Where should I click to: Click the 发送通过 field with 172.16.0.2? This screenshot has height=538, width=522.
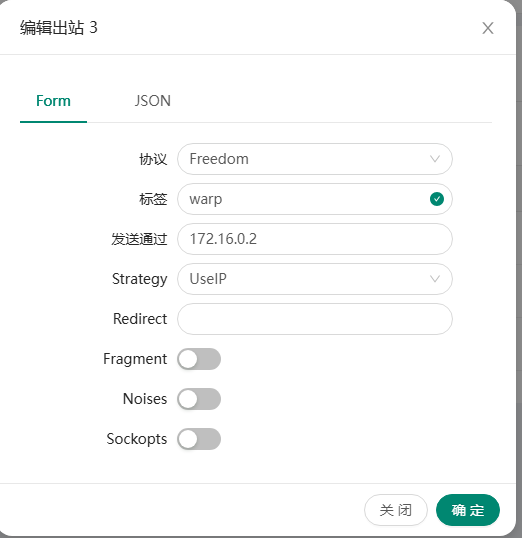tap(315, 239)
